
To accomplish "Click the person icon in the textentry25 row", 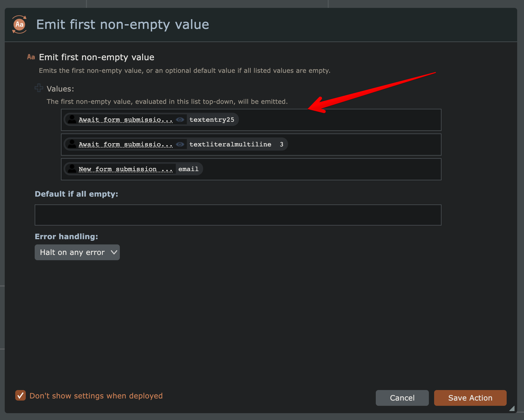I will tap(72, 120).
